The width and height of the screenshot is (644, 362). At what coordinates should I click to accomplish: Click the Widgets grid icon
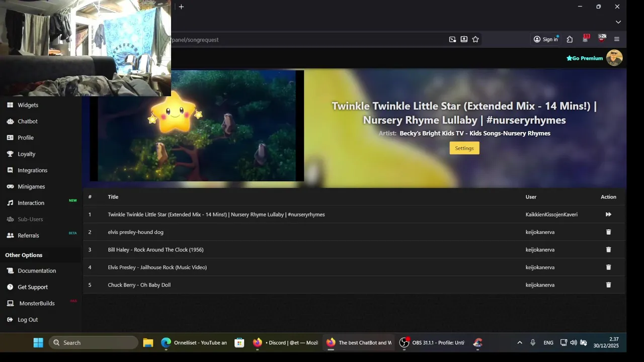pyautogui.click(x=10, y=105)
